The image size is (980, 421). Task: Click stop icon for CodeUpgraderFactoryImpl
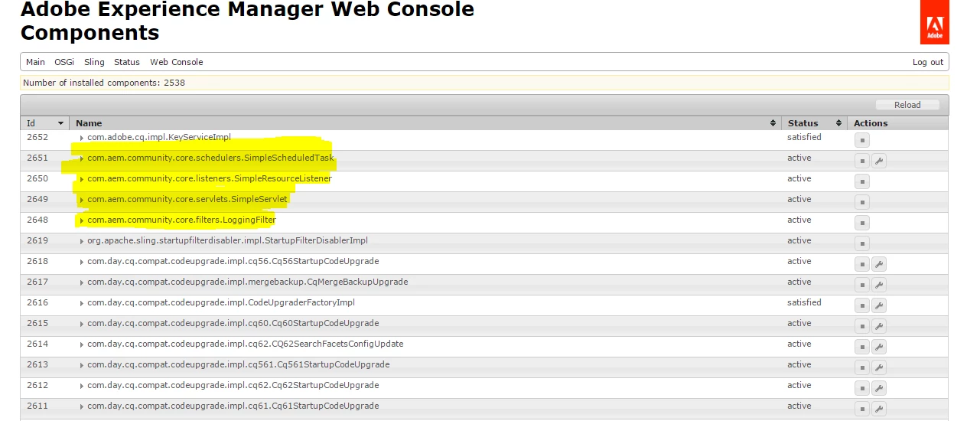click(x=862, y=305)
